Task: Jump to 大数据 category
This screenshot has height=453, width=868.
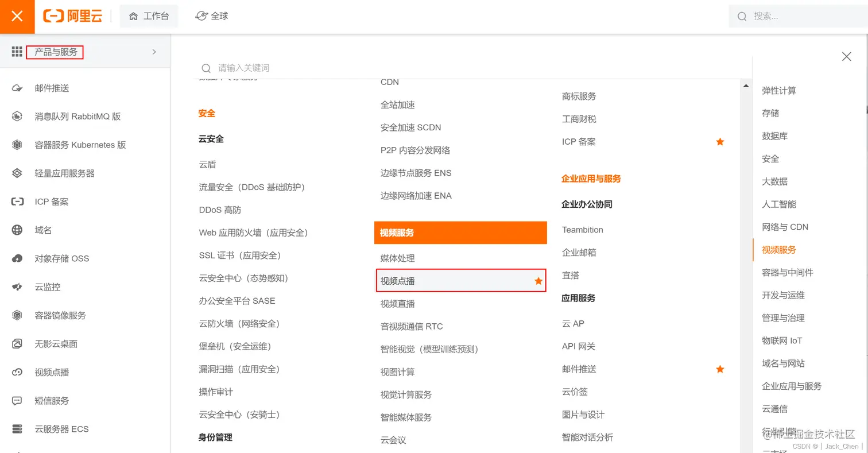Action: click(774, 181)
